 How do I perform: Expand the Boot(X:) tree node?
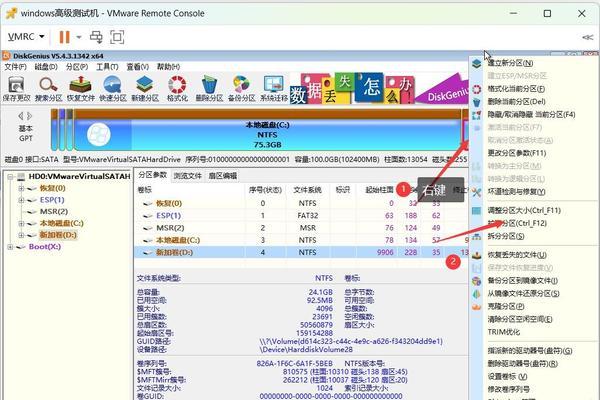click(10, 247)
